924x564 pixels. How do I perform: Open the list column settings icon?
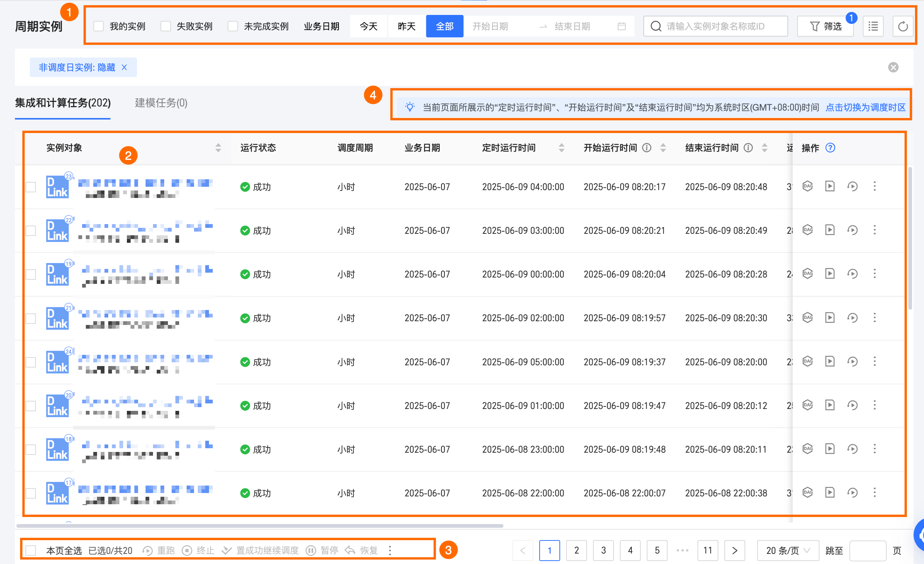click(x=873, y=26)
